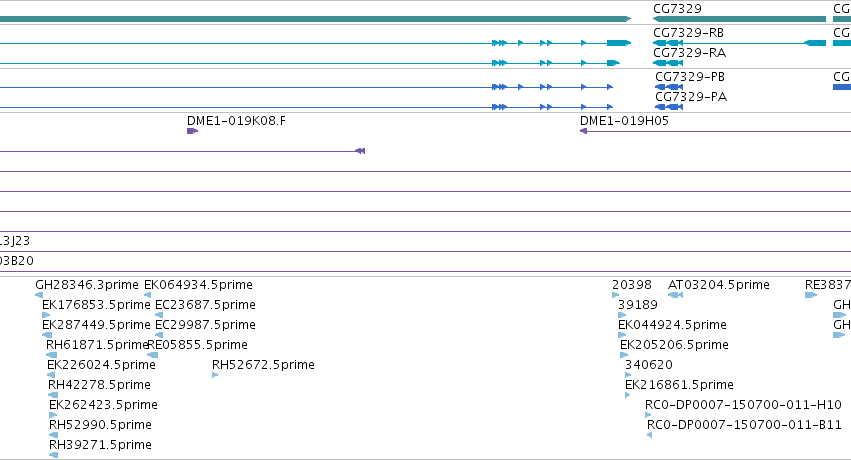Click the RH61871.5prime arrow glyph
The image size is (851, 460).
point(52,355)
